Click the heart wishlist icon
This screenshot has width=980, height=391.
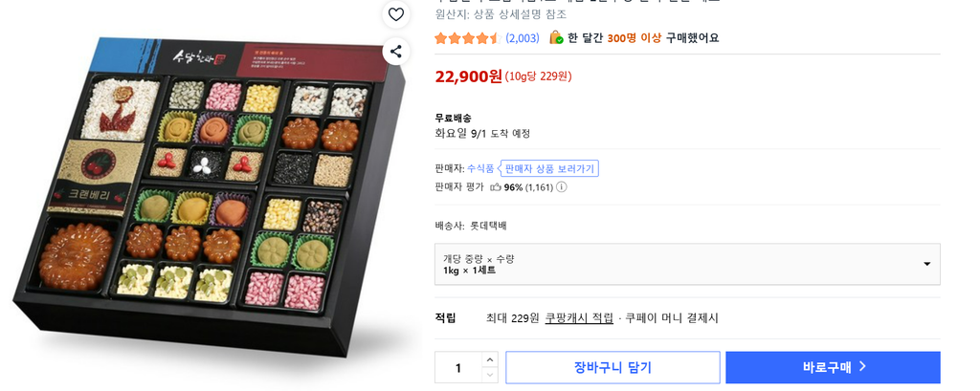click(x=395, y=13)
